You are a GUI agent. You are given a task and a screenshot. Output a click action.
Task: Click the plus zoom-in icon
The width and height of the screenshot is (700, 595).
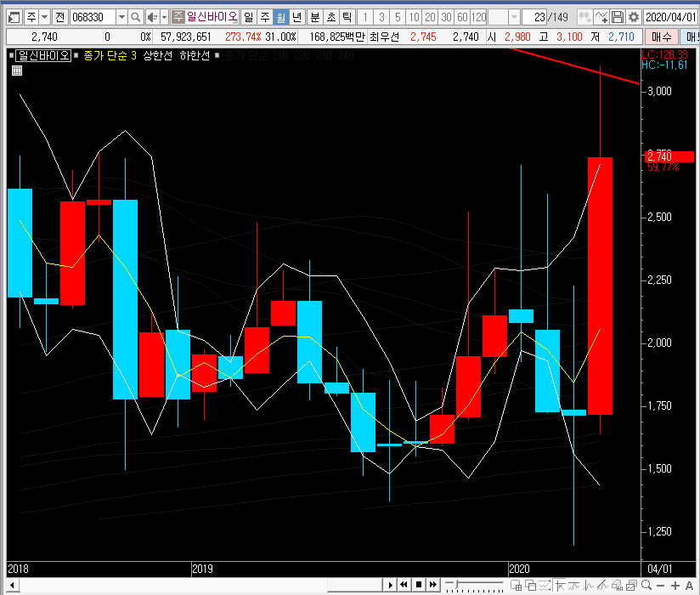coord(675,585)
